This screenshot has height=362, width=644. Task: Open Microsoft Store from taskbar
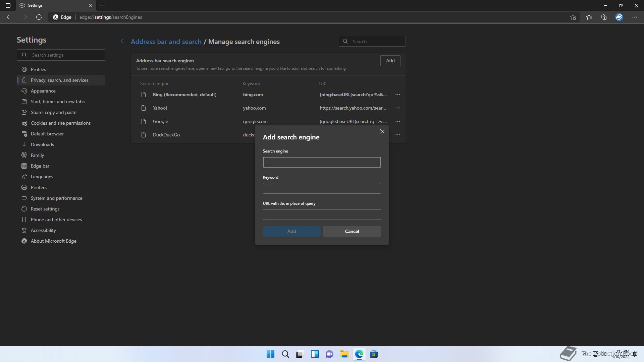(x=374, y=354)
